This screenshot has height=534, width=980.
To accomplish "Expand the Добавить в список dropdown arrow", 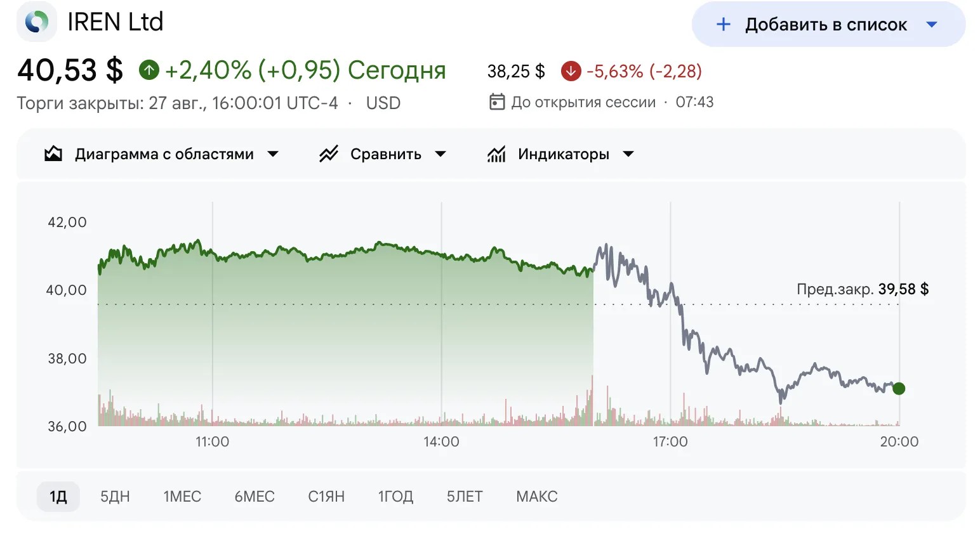I will click(932, 25).
